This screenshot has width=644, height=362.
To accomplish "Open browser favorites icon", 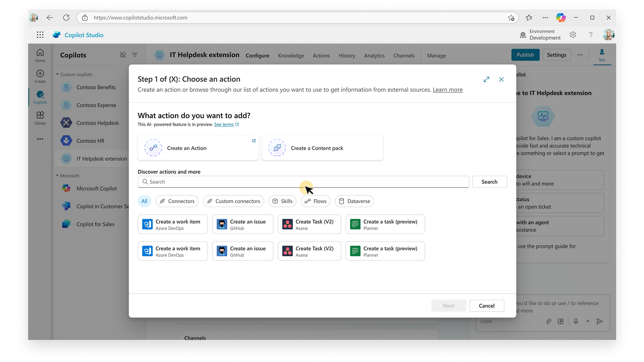I will point(529,18).
